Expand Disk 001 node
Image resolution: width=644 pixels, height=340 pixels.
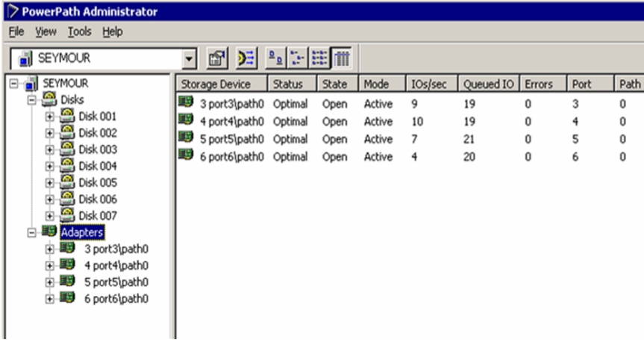50,117
